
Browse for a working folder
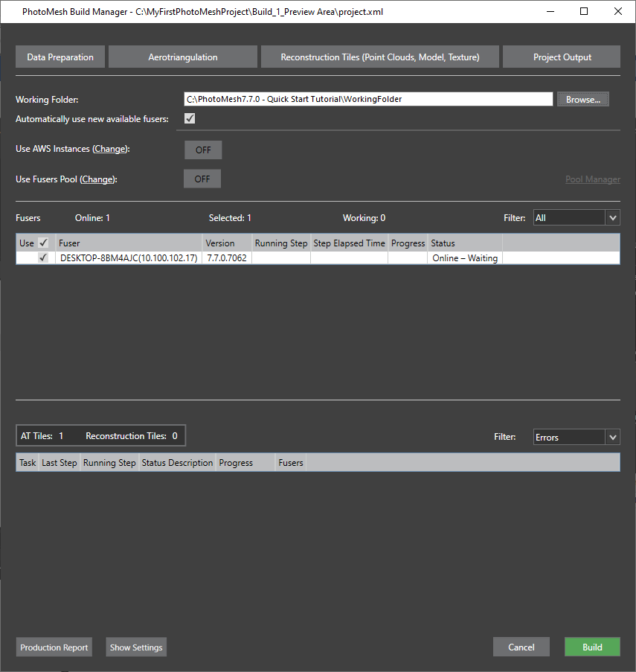(x=583, y=100)
